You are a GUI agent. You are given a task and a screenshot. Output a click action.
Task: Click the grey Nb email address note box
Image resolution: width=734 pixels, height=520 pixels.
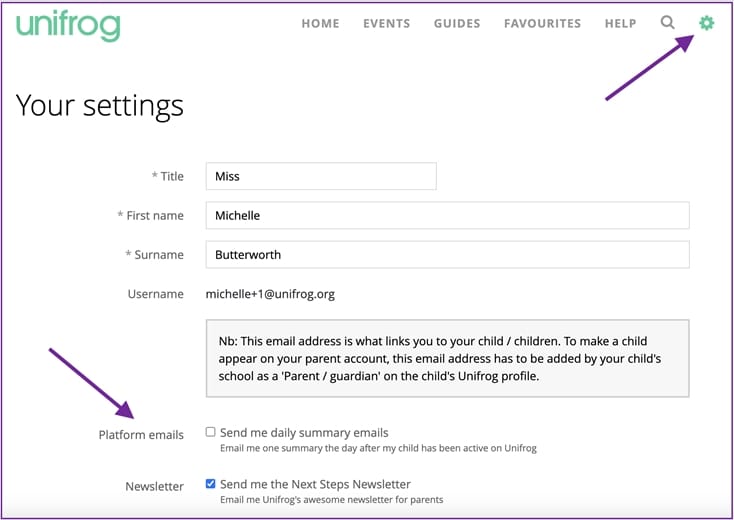(447, 357)
